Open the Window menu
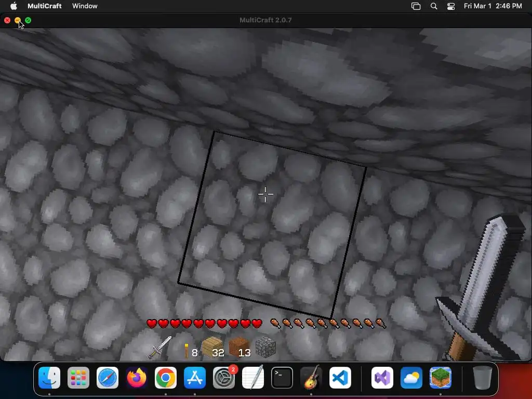This screenshot has height=399, width=532. (85, 6)
